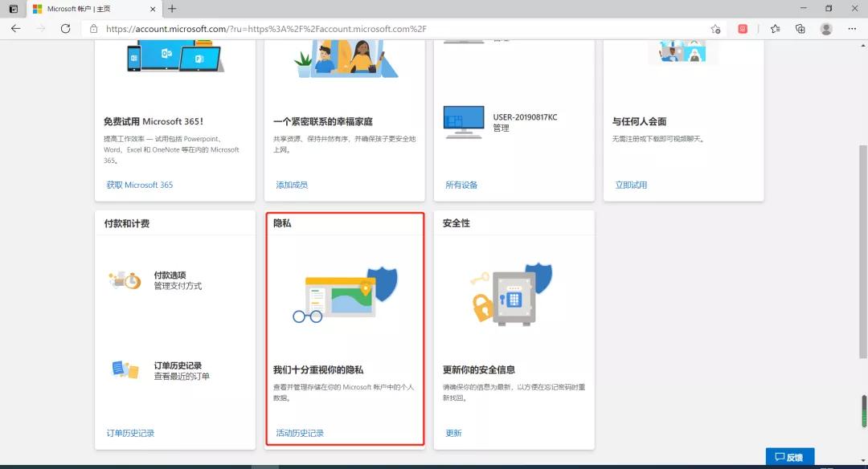Select the Microsoft 帐户 | 主页 tab
Viewport: 868px width, 469px height.
point(88,9)
